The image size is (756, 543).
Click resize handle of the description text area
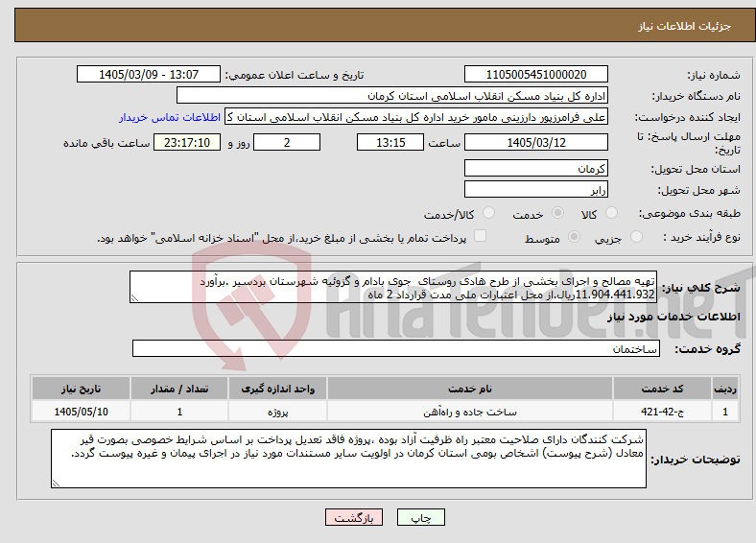tap(134, 298)
